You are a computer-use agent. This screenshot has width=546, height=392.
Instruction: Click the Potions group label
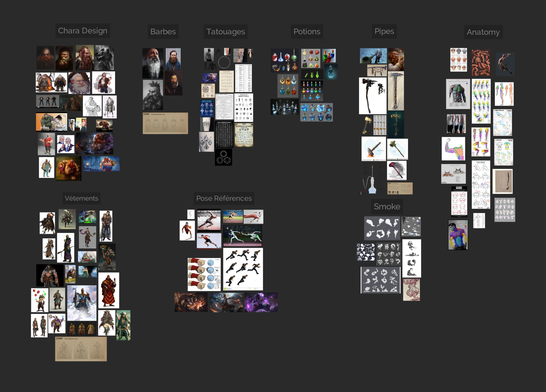pos(307,31)
